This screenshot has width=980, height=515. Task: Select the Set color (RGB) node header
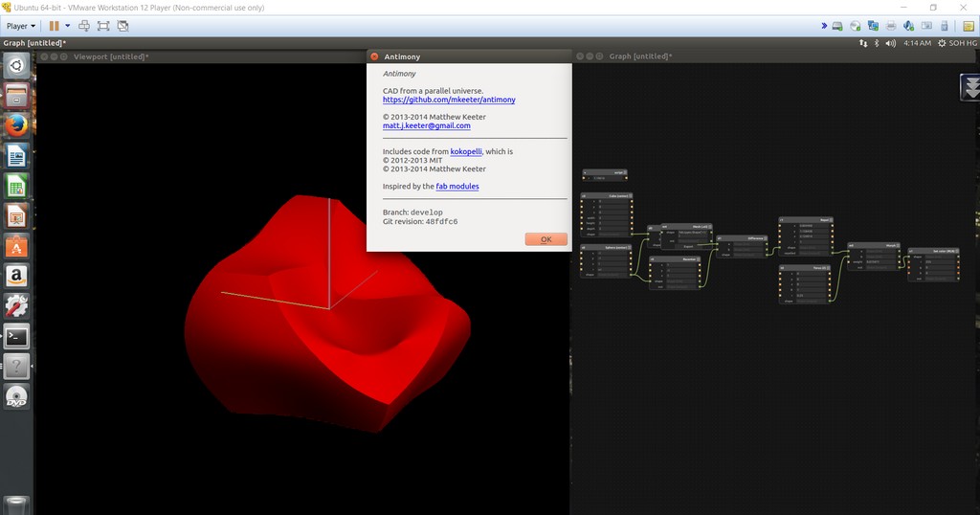tap(933, 251)
